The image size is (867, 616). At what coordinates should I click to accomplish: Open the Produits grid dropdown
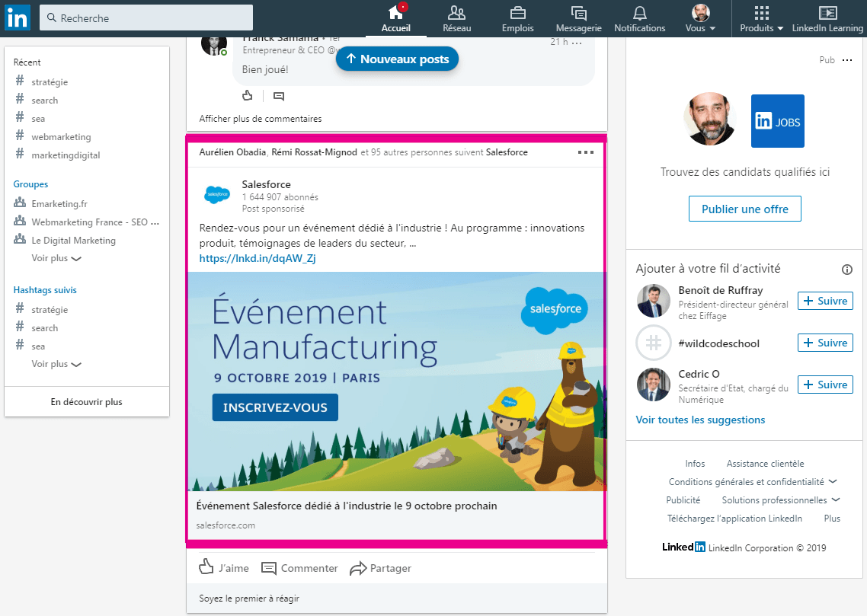coord(761,18)
